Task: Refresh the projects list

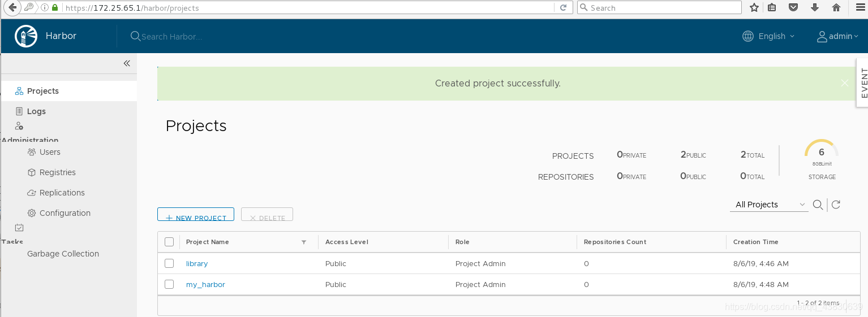Action: pyautogui.click(x=836, y=205)
